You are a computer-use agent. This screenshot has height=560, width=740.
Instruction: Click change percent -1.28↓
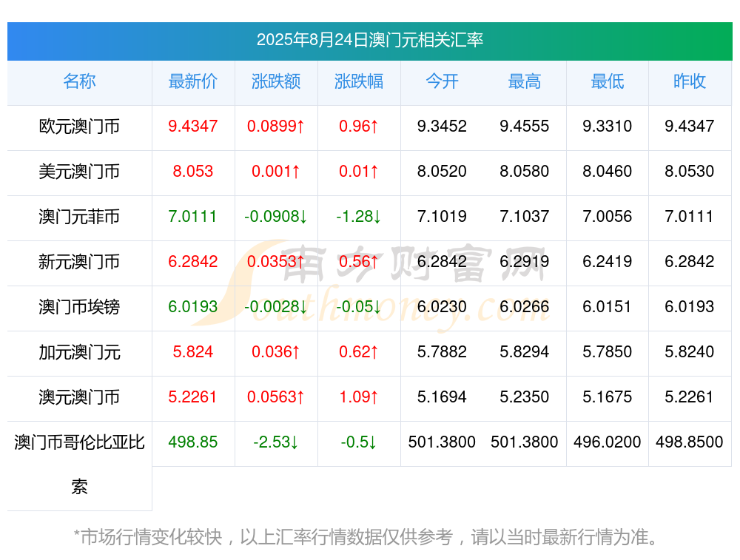[x=359, y=217]
